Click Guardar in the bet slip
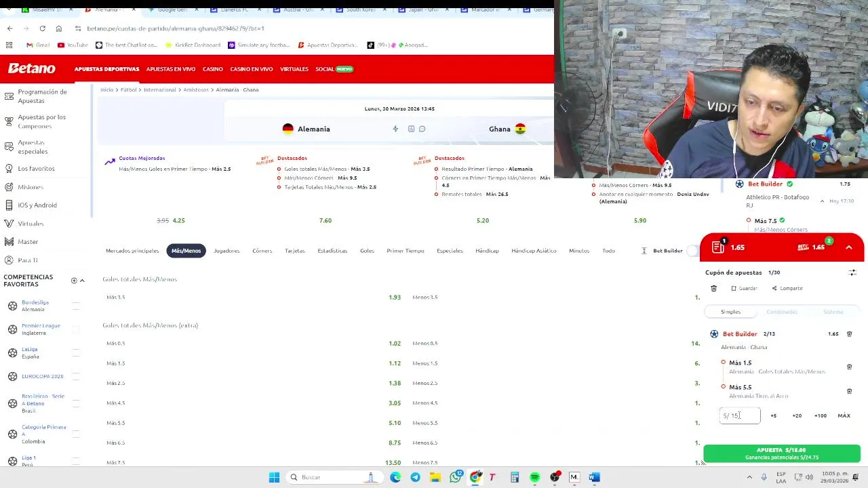Screen dimensions: 868x488 click(744, 288)
